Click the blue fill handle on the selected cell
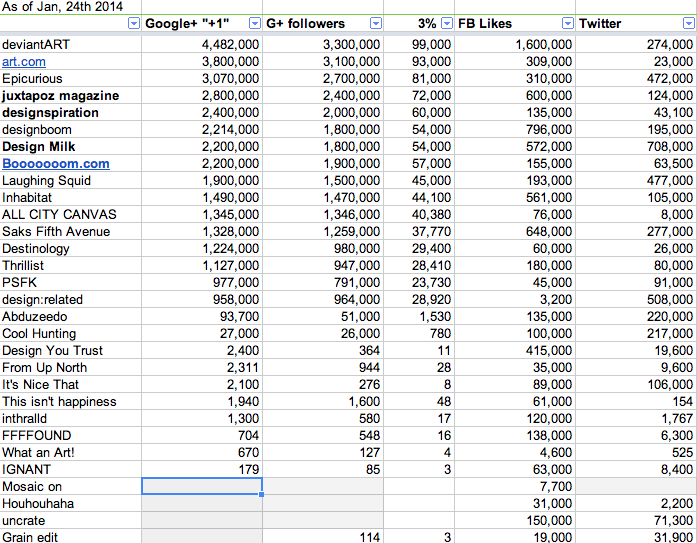 [262, 494]
